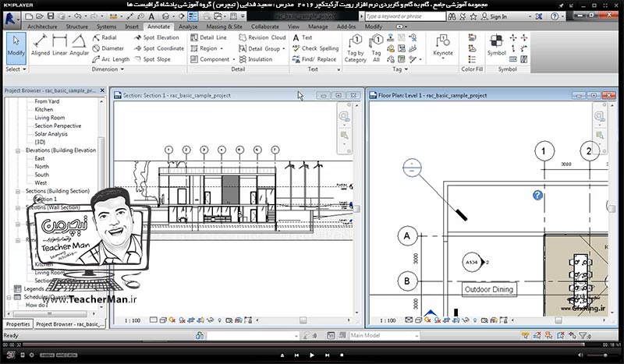The height and width of the screenshot is (364, 624).
Task: Click the Section 1 horizontal scrollbar thumb
Action: [303, 320]
